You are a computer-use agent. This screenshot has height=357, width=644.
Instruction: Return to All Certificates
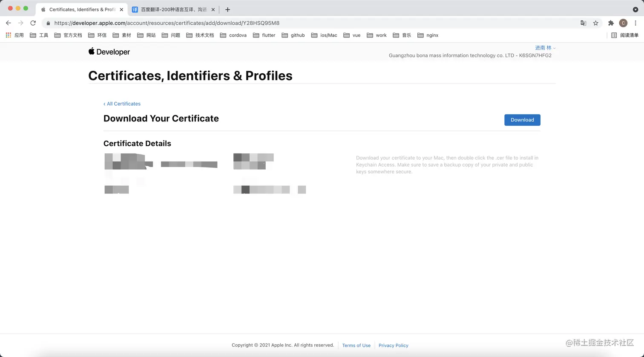pyautogui.click(x=122, y=104)
